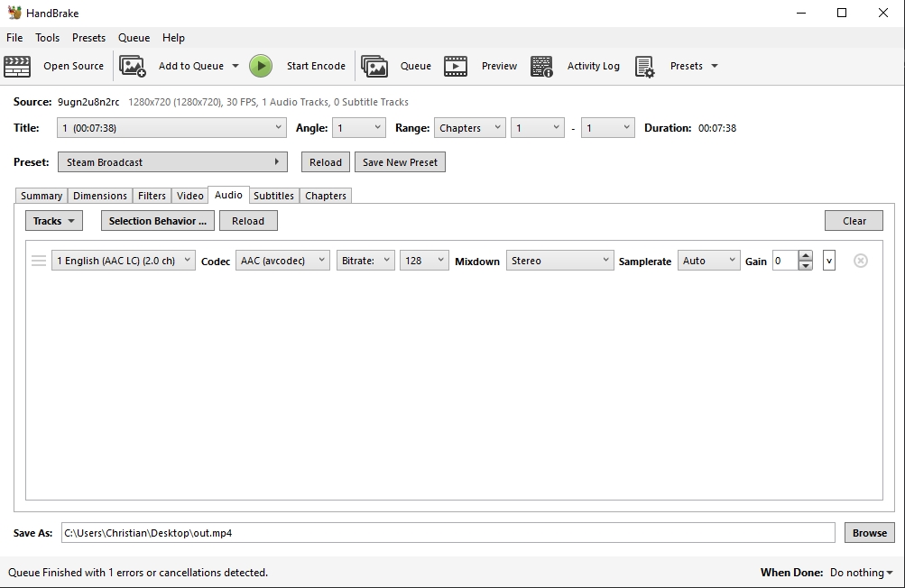Viewport: 905px width, 588px height.
Task: Open the Queue menu in menu bar
Action: click(134, 38)
